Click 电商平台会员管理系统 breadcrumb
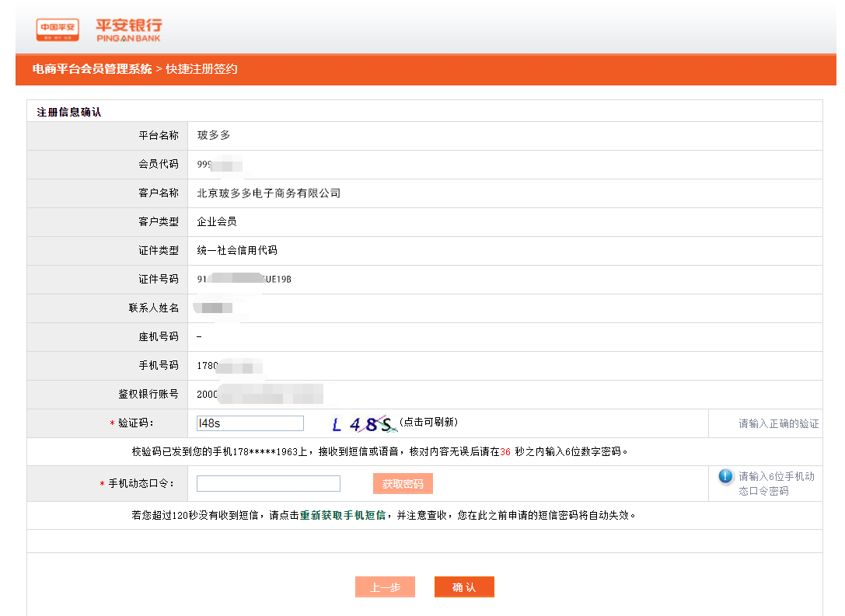Image resolution: width=845 pixels, height=616 pixels. pos(93,69)
